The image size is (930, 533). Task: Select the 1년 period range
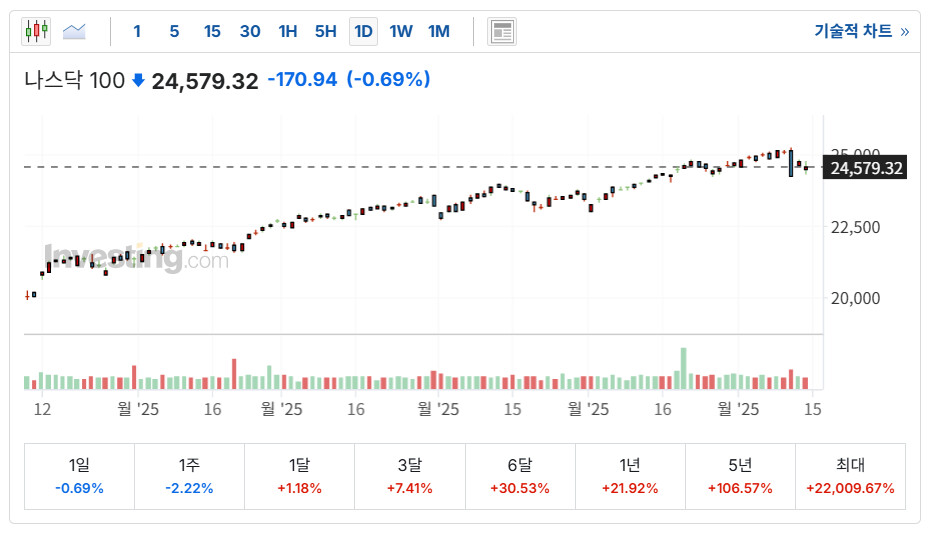point(630,476)
